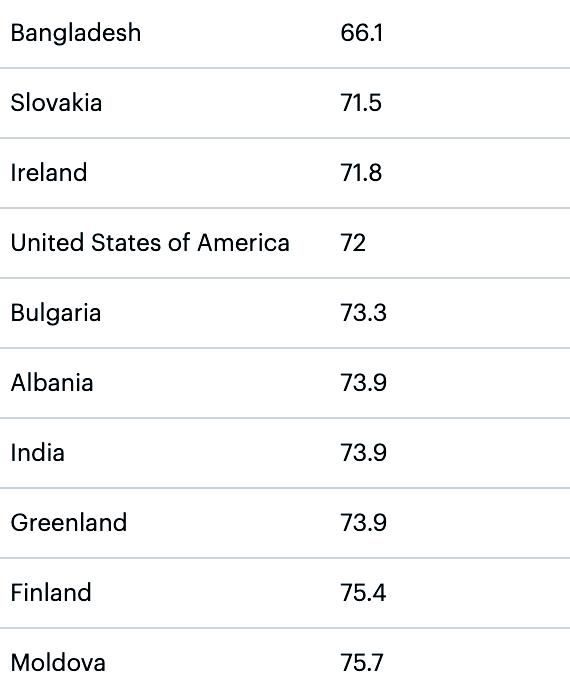Image resolution: width=570 pixels, height=677 pixels.
Task: Click the 73.9 value next to Albania
Action: click(x=364, y=383)
